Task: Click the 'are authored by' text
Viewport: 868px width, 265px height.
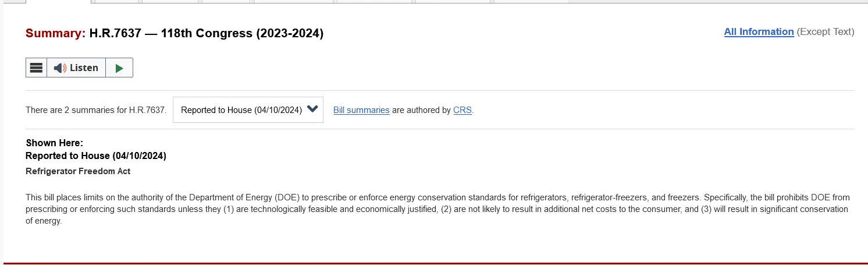Action: (x=421, y=110)
